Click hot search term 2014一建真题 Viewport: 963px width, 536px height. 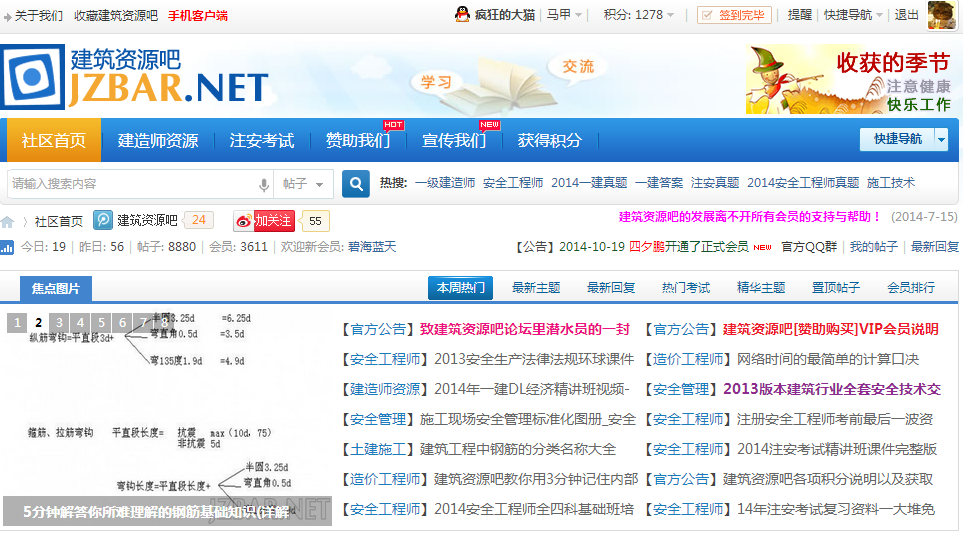point(589,183)
